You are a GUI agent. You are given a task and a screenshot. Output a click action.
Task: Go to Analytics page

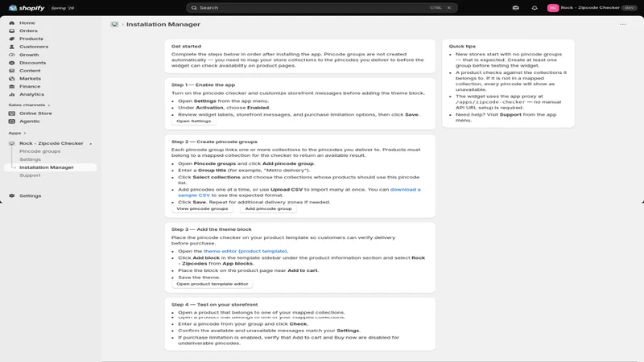(31, 94)
